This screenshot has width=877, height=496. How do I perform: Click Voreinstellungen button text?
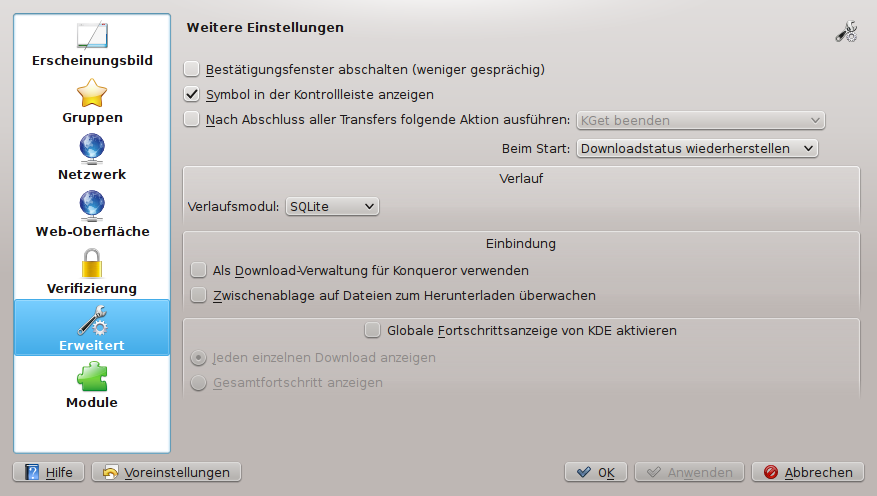click(177, 473)
